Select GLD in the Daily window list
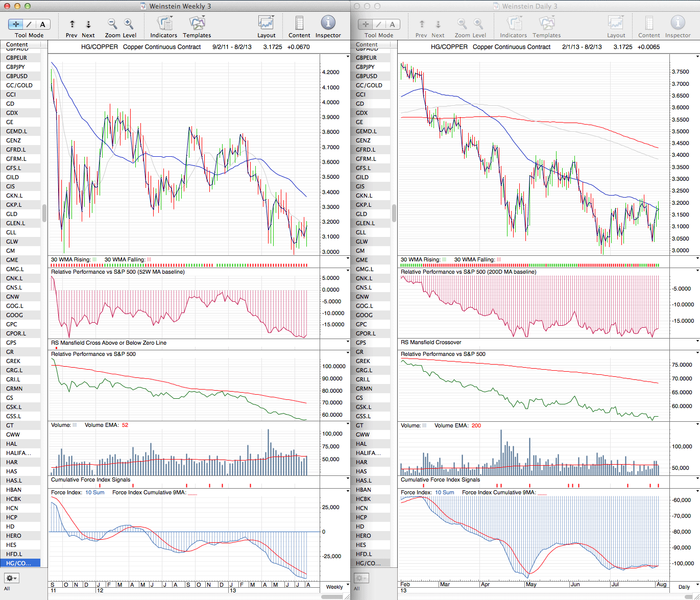700x600 pixels. click(x=361, y=214)
